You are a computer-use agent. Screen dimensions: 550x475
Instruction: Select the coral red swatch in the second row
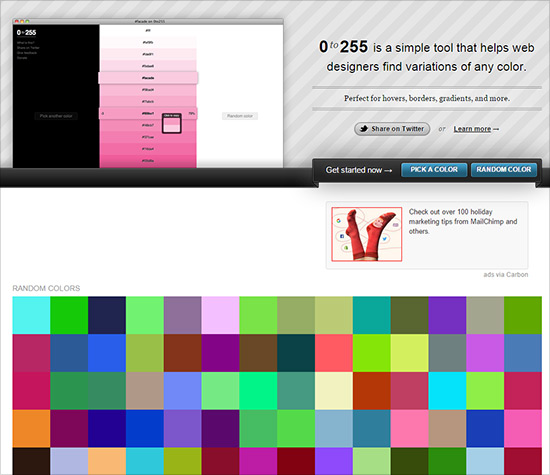click(x=334, y=353)
